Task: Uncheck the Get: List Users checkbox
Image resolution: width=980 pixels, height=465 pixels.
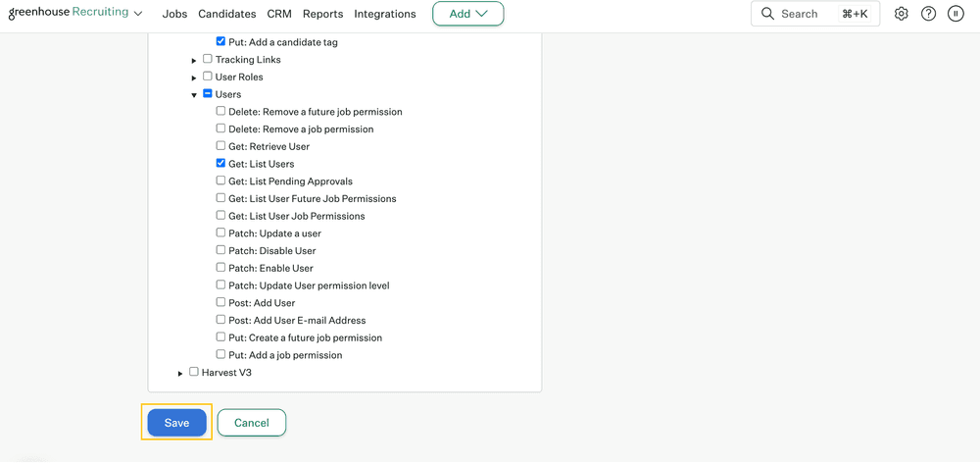Action: pos(220,164)
